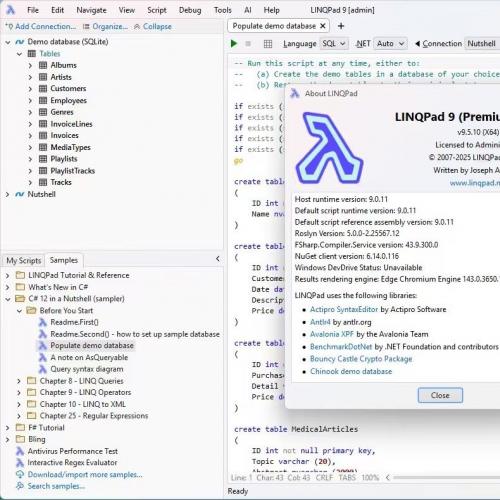Click the table icon next to Employees
This screenshot has height=500, width=500.
[x=43, y=100]
